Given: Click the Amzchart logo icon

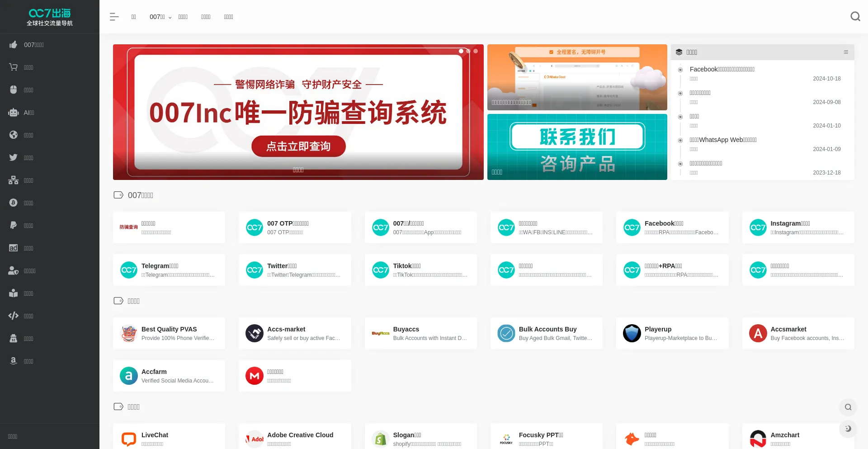Looking at the screenshot, I should click(758, 439).
